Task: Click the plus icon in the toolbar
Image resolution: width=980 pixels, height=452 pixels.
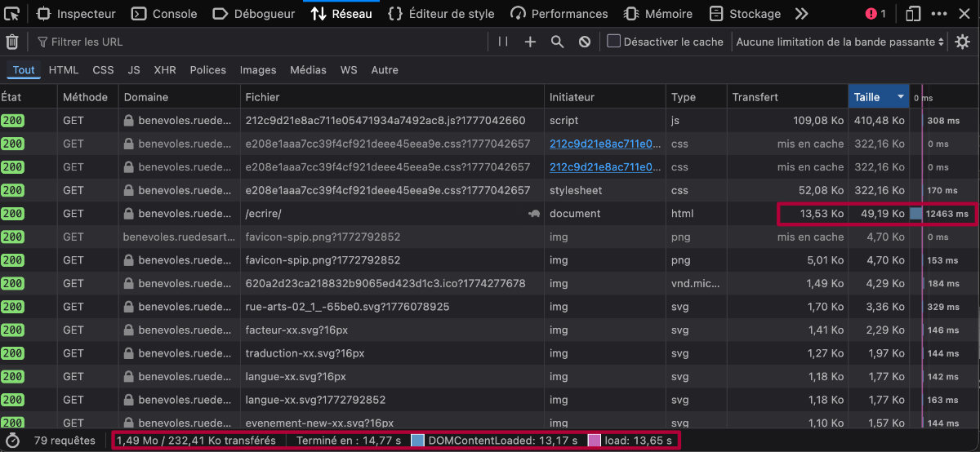Action: coord(530,42)
